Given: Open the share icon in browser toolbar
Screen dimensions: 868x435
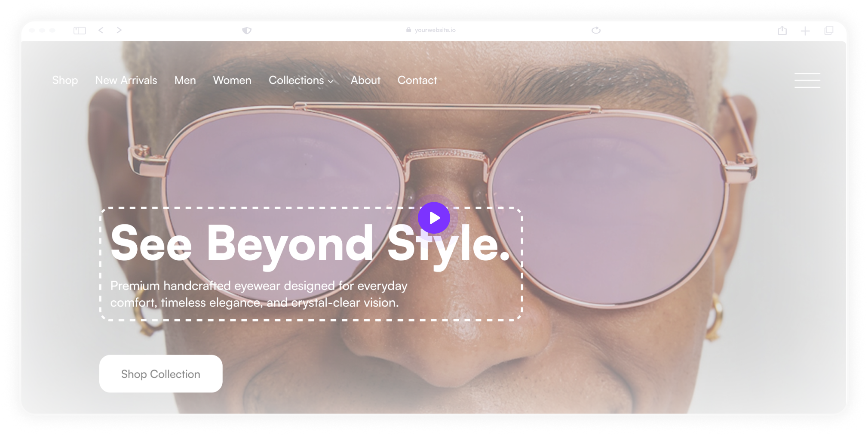Looking at the screenshot, I should tap(782, 31).
